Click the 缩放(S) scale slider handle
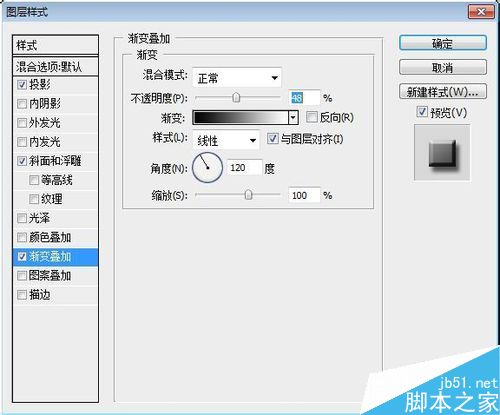 point(248,195)
